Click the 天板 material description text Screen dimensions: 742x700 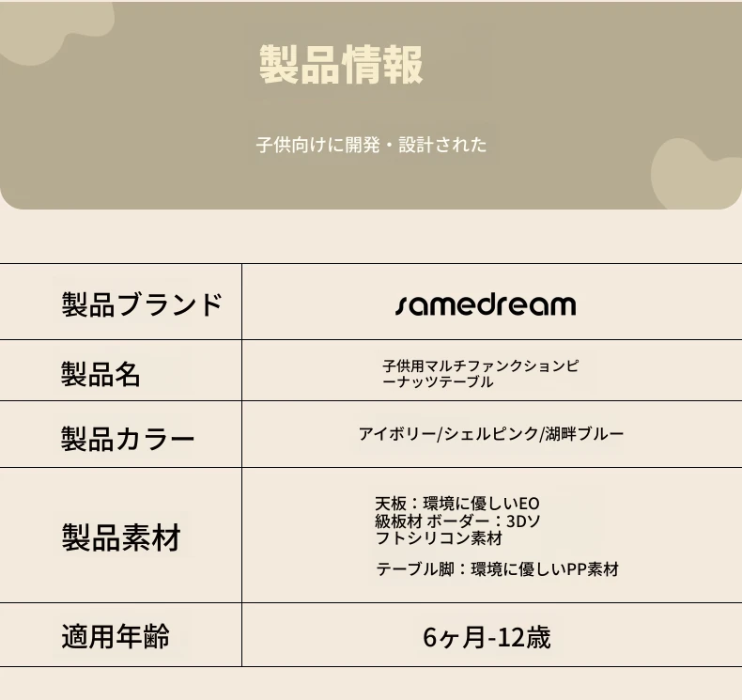tap(457, 512)
